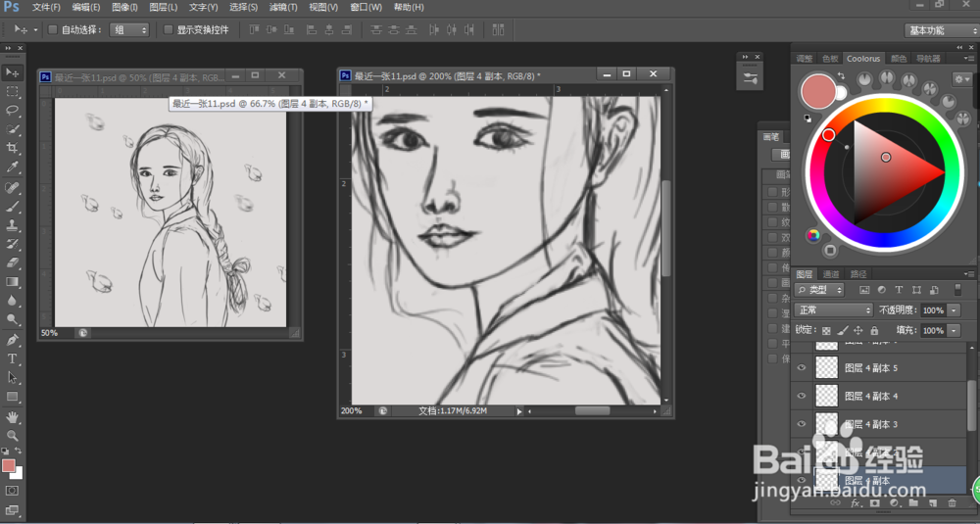This screenshot has height=524, width=980.
Task: Enable the auto-select checkbox
Action: click(x=53, y=29)
